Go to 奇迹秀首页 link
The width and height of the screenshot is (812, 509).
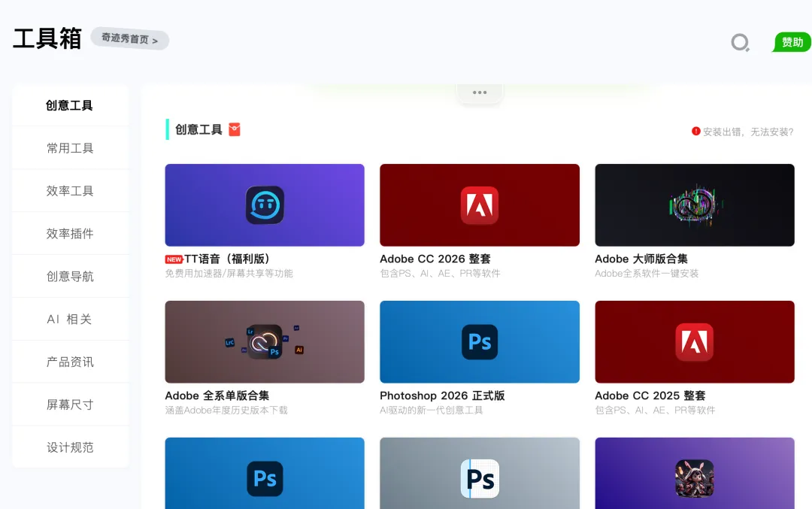pyautogui.click(x=129, y=39)
